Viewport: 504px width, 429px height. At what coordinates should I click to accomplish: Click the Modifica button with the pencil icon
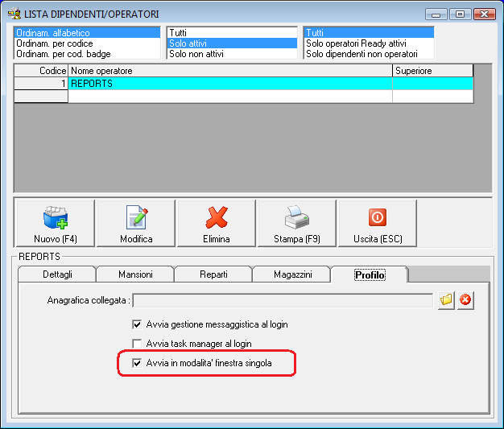point(136,223)
